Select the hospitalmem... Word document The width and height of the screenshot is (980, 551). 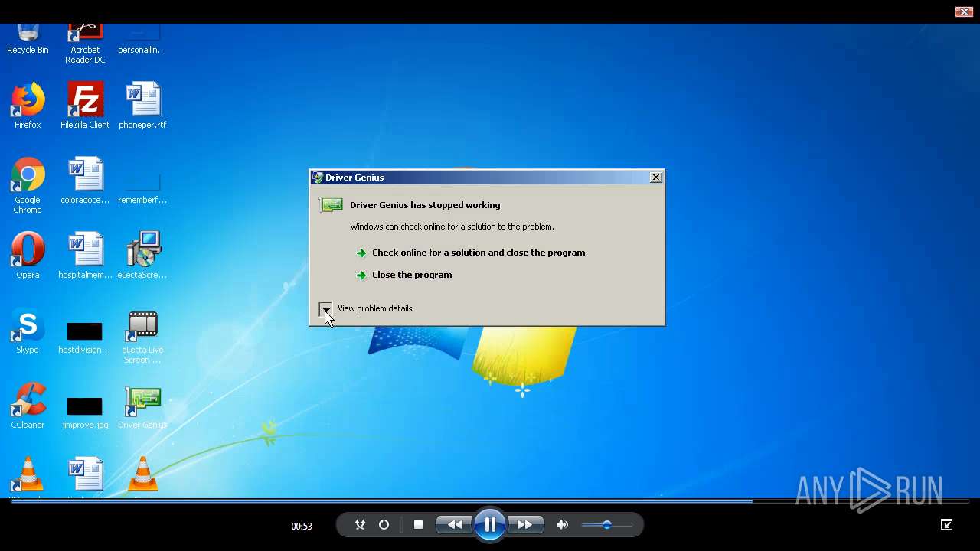tap(85, 256)
